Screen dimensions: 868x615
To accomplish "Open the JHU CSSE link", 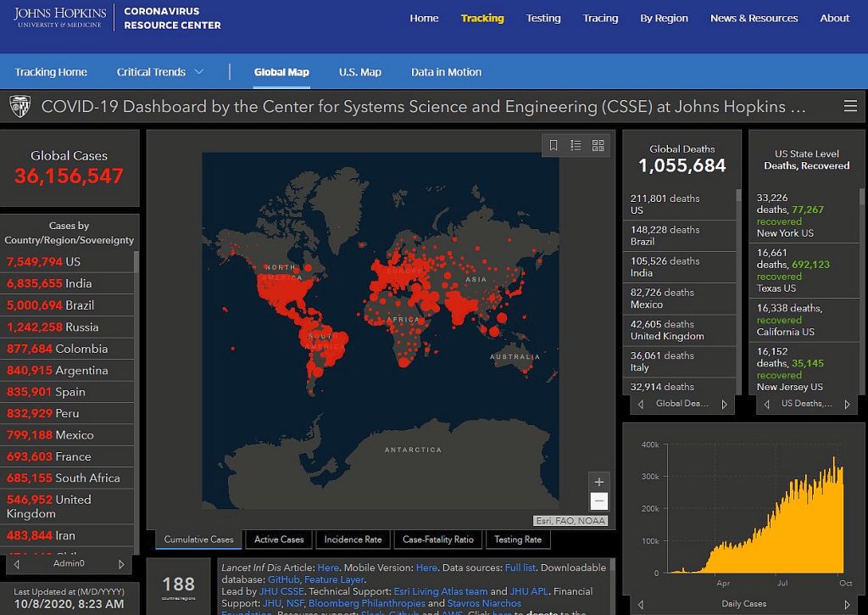I will click(x=281, y=592).
